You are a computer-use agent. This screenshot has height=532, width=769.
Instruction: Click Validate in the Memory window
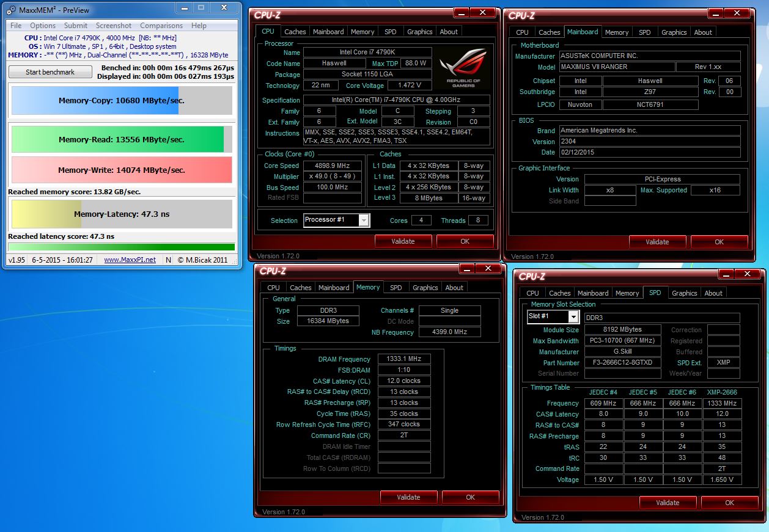click(408, 497)
